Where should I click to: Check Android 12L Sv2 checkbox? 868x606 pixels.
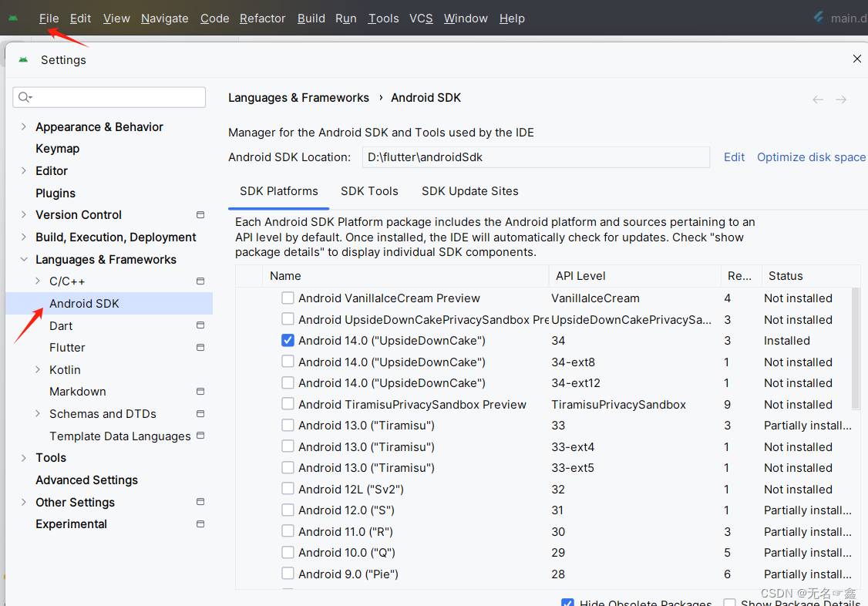(x=288, y=489)
